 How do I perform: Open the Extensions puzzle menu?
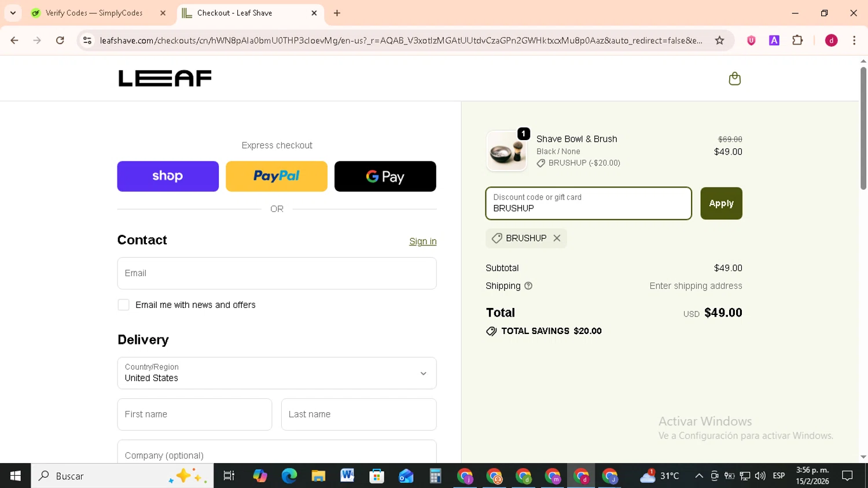click(x=797, y=41)
